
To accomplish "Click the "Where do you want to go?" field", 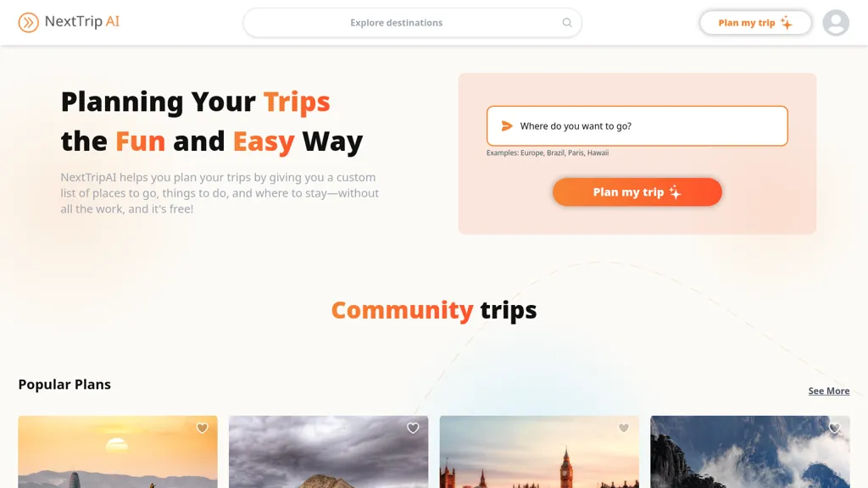I will point(644,126).
